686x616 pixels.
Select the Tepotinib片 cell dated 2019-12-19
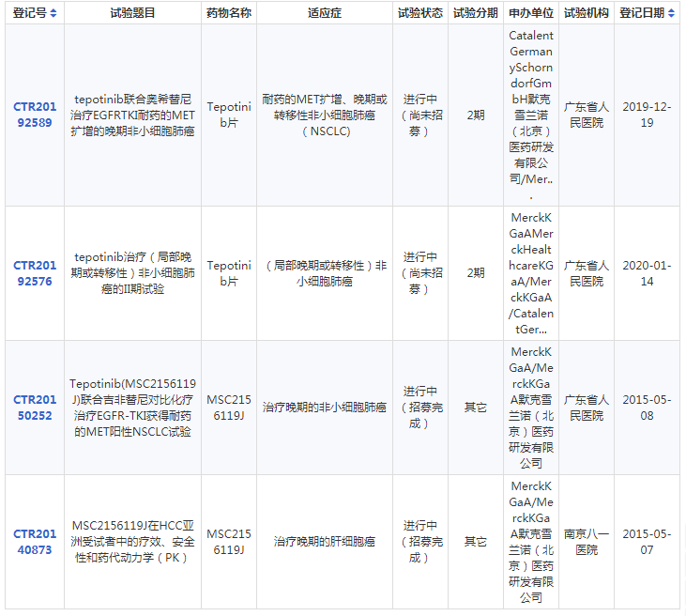(x=229, y=115)
